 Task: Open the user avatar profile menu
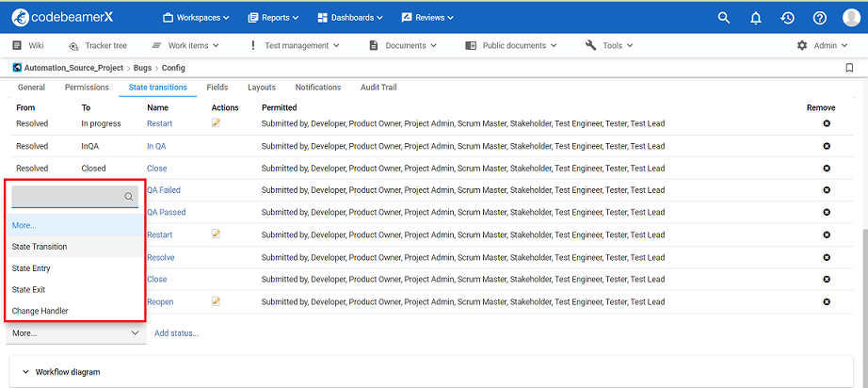click(x=851, y=18)
